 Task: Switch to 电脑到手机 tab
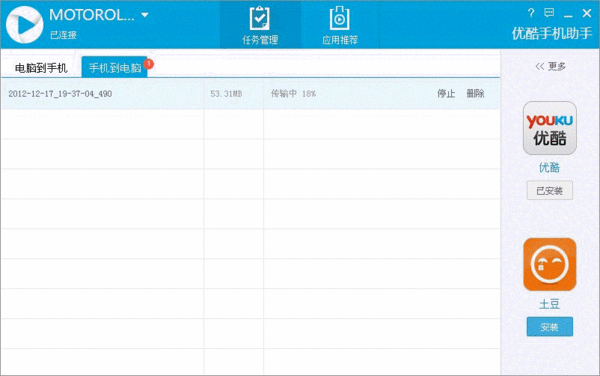[x=41, y=68]
